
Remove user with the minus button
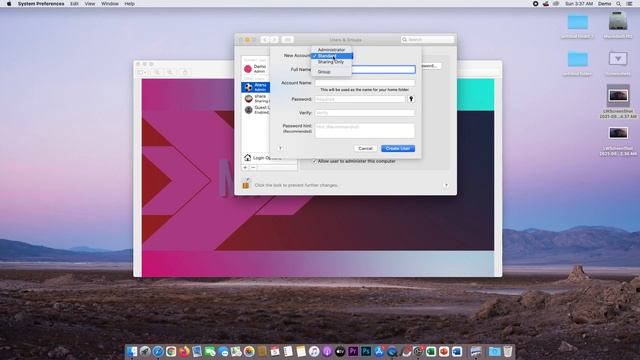point(253,167)
